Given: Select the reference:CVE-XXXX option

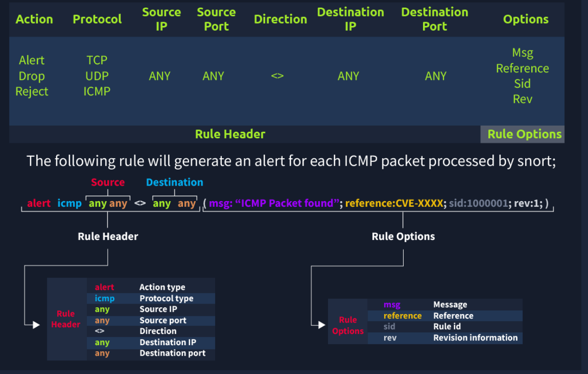Looking at the screenshot, I should pos(395,203).
